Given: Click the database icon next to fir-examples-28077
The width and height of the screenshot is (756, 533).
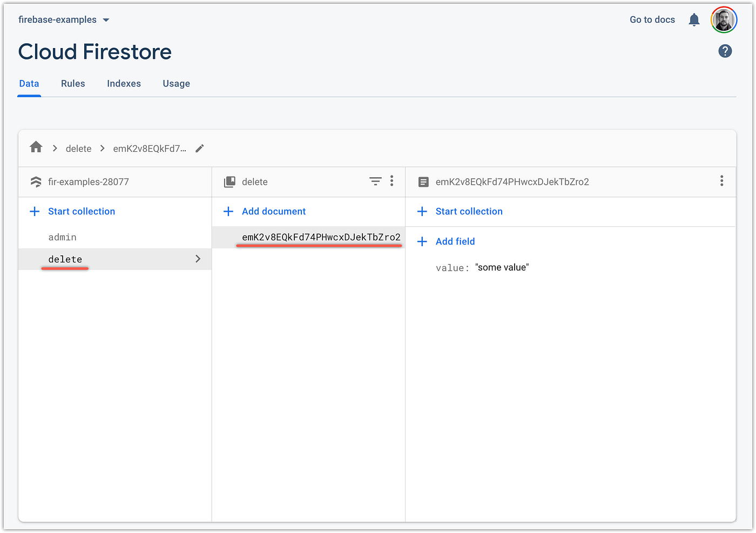Looking at the screenshot, I should coord(36,182).
